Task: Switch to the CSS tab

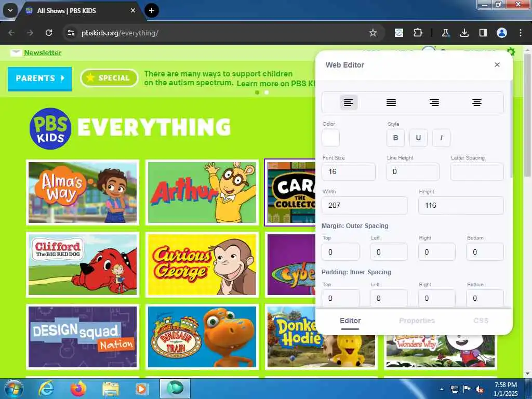Action: [481, 321]
